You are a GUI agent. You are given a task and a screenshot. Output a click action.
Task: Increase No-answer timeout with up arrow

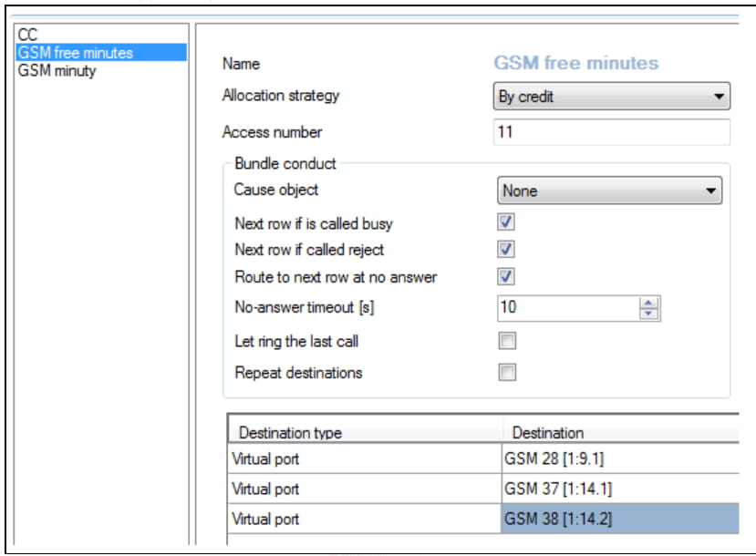coord(648,303)
